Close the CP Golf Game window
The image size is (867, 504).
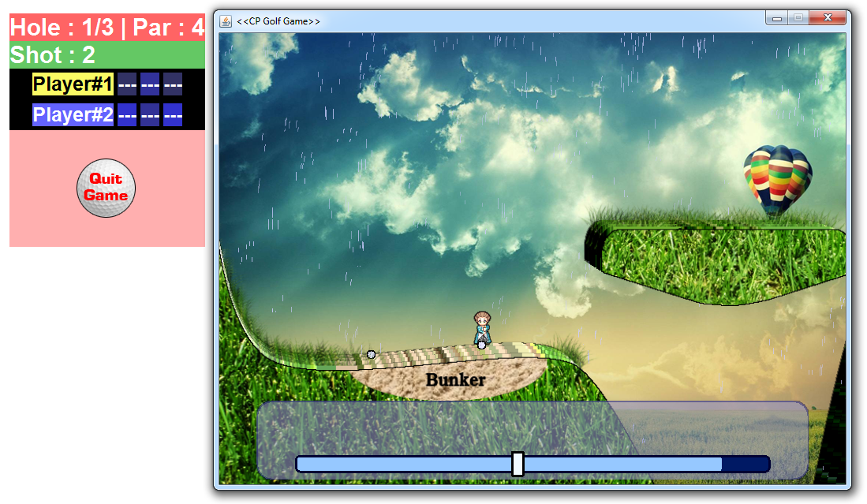(x=828, y=18)
